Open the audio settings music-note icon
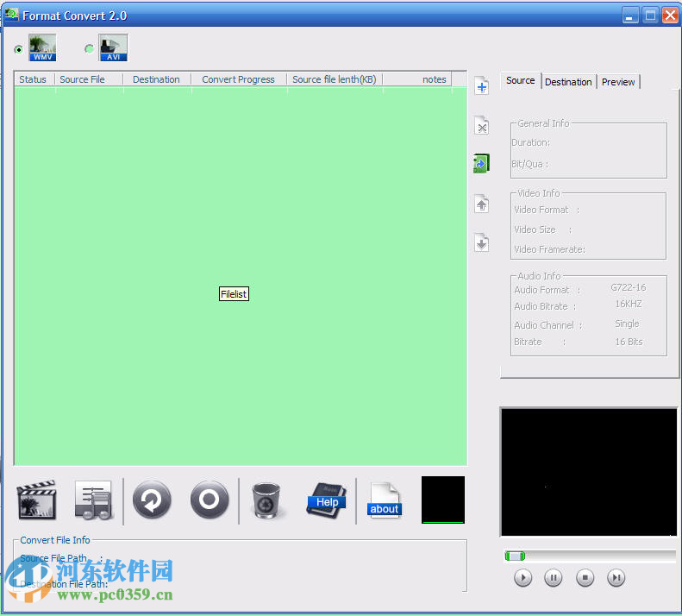Viewport: 682px width, 616px height. tap(94, 500)
